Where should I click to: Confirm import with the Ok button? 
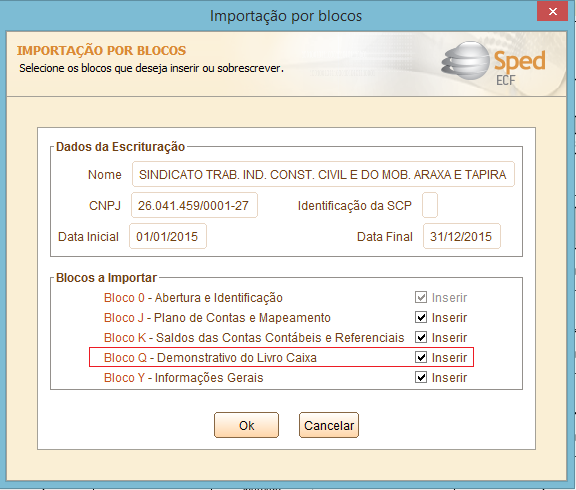[x=246, y=425]
